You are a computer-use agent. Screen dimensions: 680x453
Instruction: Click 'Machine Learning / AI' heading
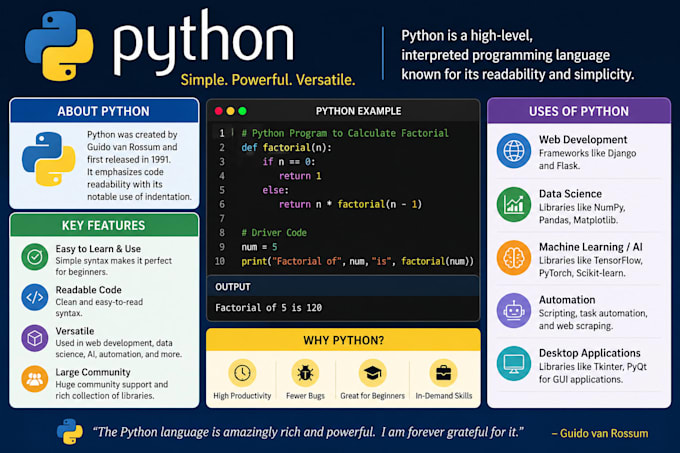click(x=591, y=247)
